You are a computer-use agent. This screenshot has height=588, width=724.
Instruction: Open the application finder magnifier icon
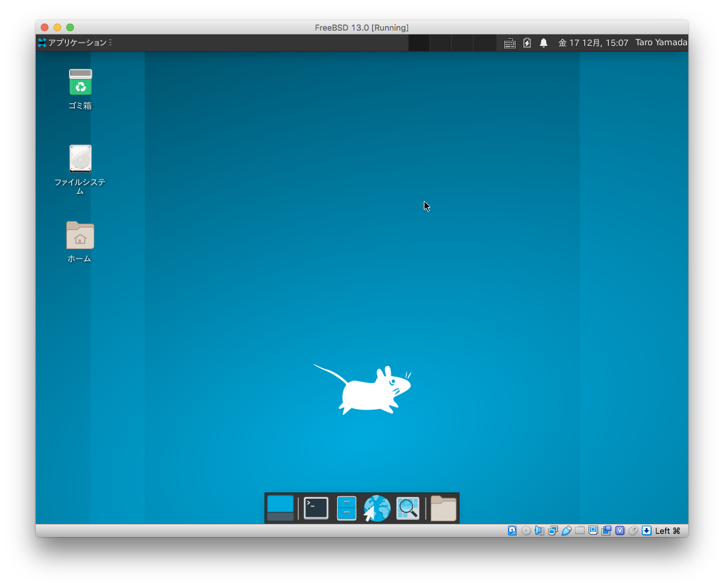408,508
